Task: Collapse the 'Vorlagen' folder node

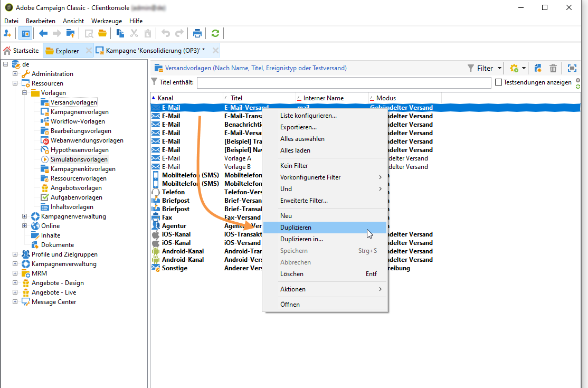Action: point(25,93)
